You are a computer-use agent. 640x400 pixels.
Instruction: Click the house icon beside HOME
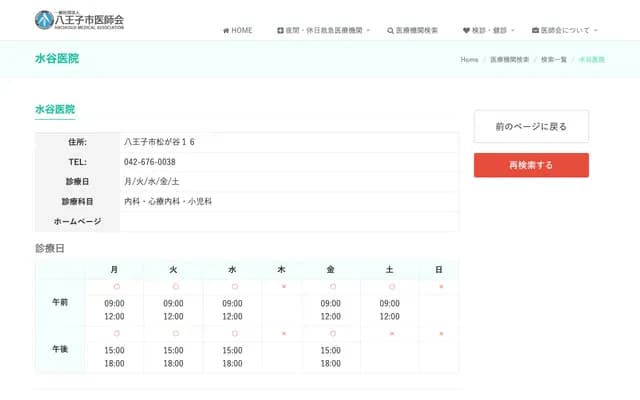(x=226, y=31)
